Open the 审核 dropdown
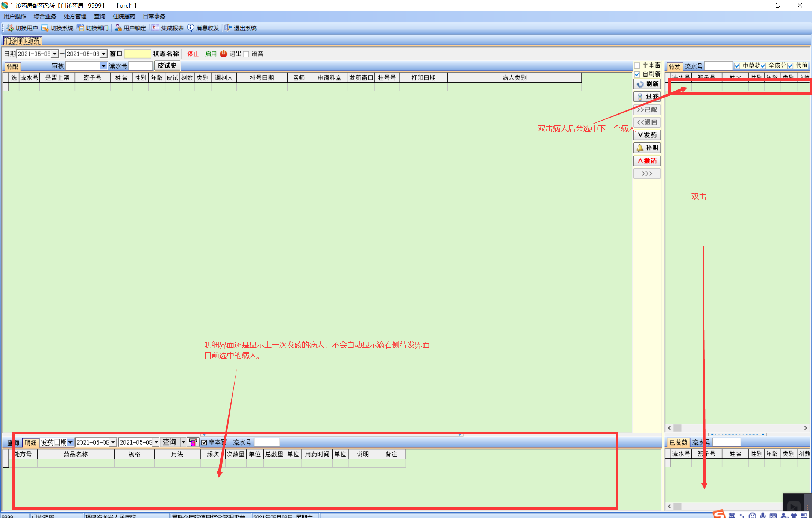Screen dimensions: 812x518 pos(103,66)
